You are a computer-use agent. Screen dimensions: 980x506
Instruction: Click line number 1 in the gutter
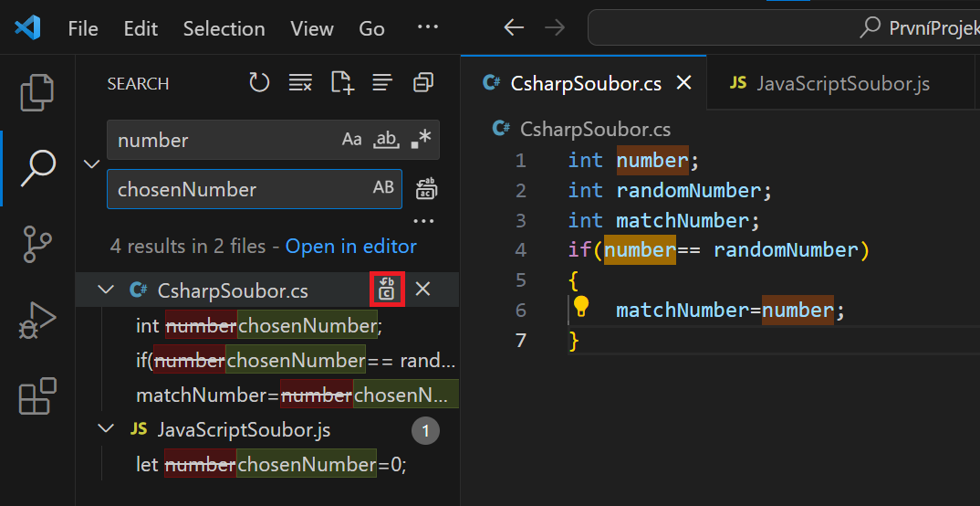coord(520,161)
